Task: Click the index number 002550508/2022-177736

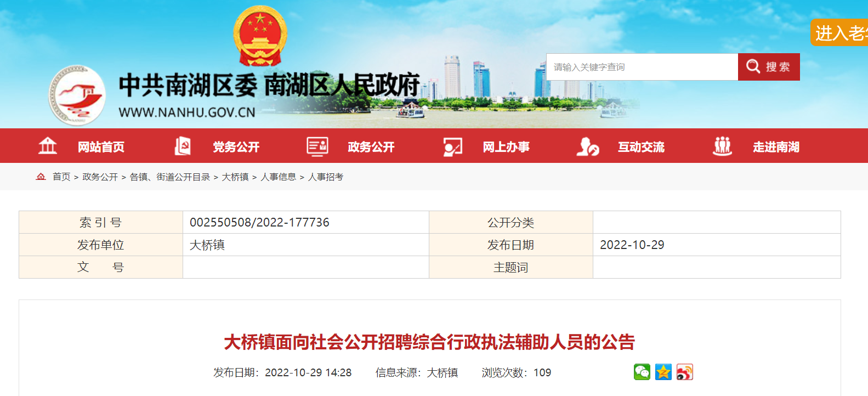Action: pyautogui.click(x=259, y=222)
